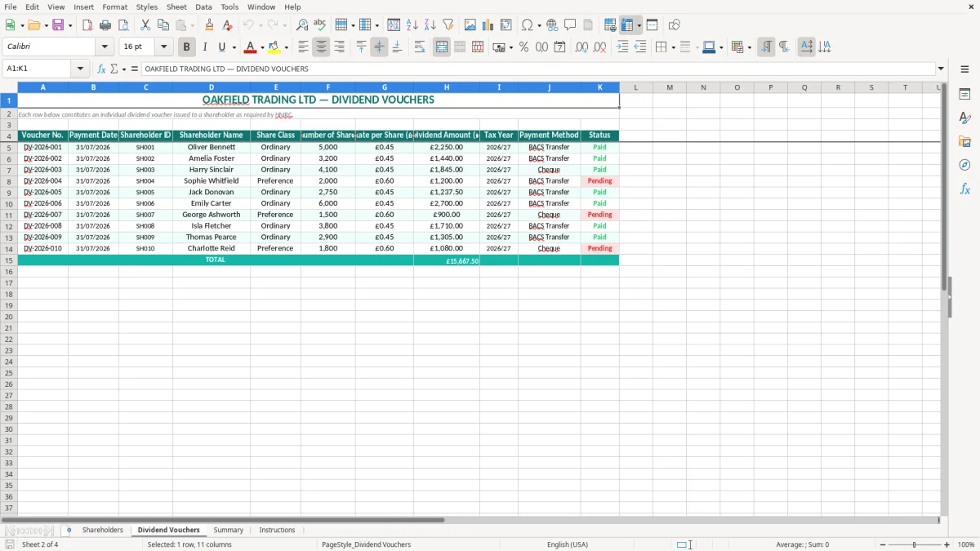Image resolution: width=980 pixels, height=551 pixels.
Task: Click zoom percentage 100% in status bar
Action: [x=966, y=544]
